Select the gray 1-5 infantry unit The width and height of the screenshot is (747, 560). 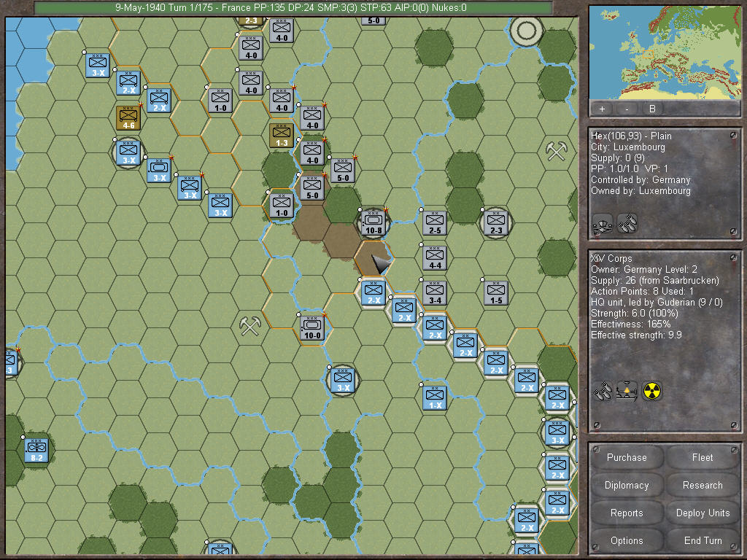496,292
